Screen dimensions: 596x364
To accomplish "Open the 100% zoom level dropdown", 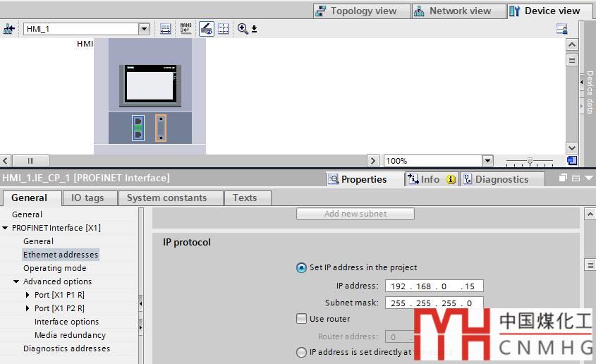I will pyautogui.click(x=487, y=161).
